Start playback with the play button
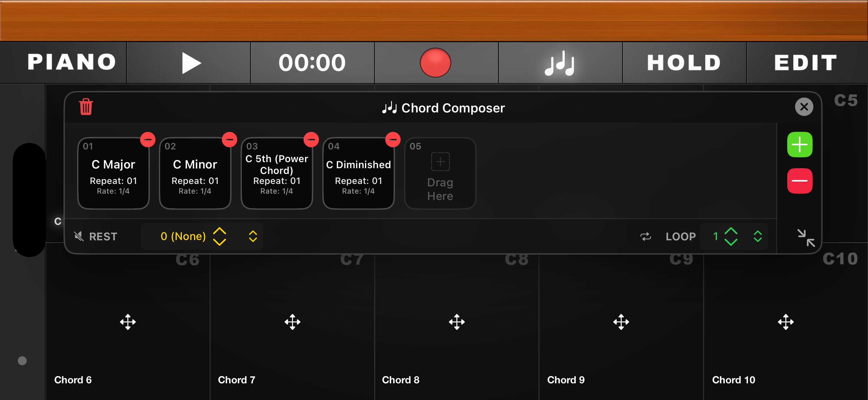 (191, 63)
